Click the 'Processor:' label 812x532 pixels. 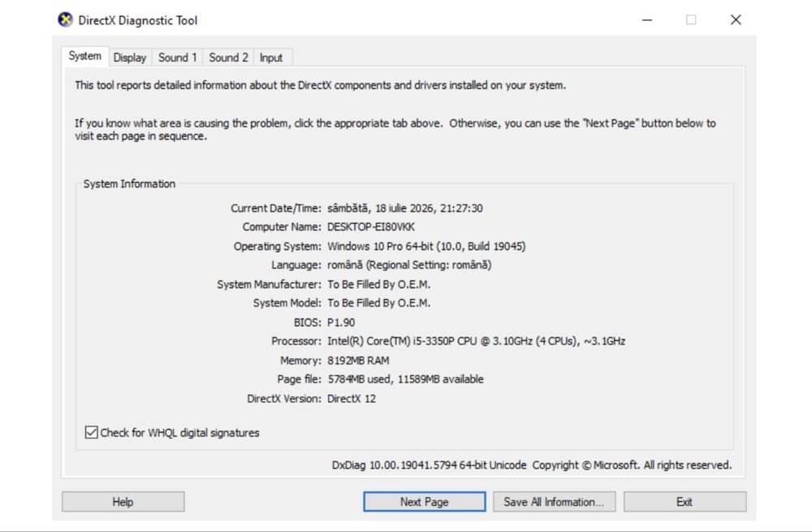pos(296,341)
